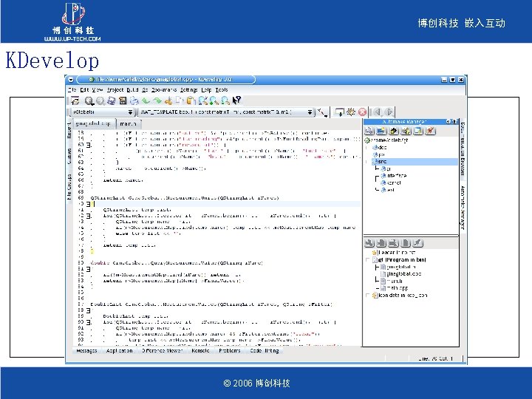532x399 pixels.
Task: Collapse the src tree node expander
Action: point(366,162)
